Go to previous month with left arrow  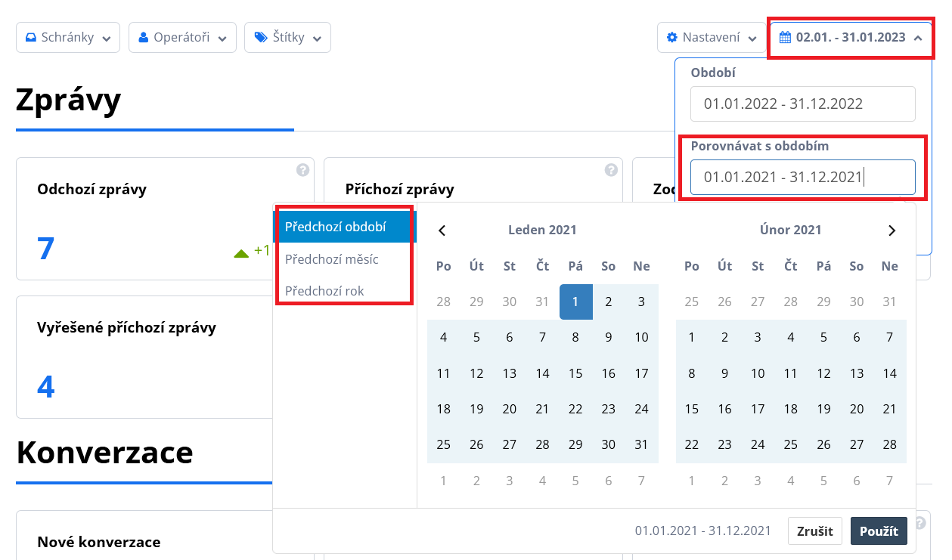442,230
